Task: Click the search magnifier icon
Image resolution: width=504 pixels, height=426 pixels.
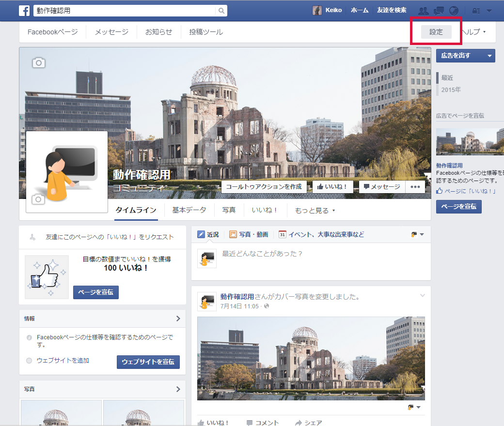Action: click(x=221, y=11)
